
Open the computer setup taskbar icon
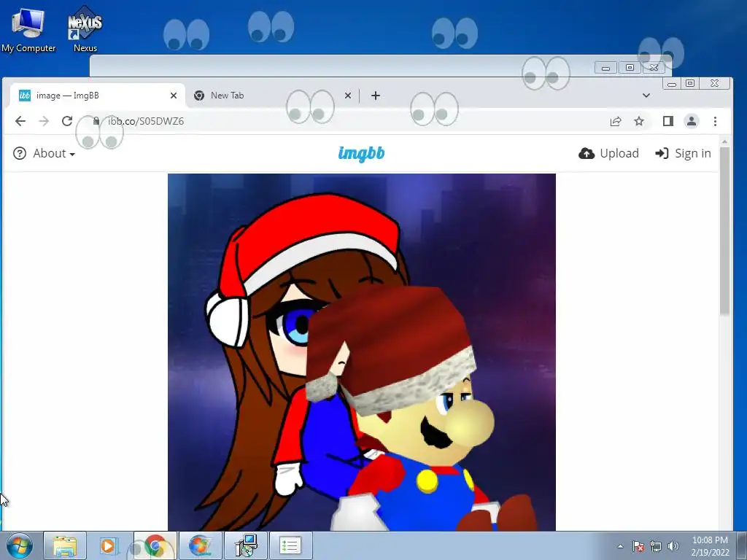click(245, 545)
